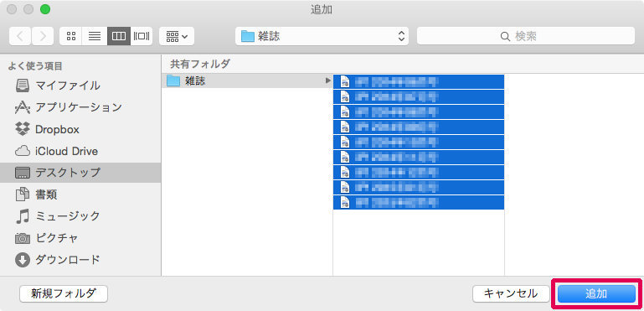Select マイファイル in the sidebar

click(x=80, y=86)
